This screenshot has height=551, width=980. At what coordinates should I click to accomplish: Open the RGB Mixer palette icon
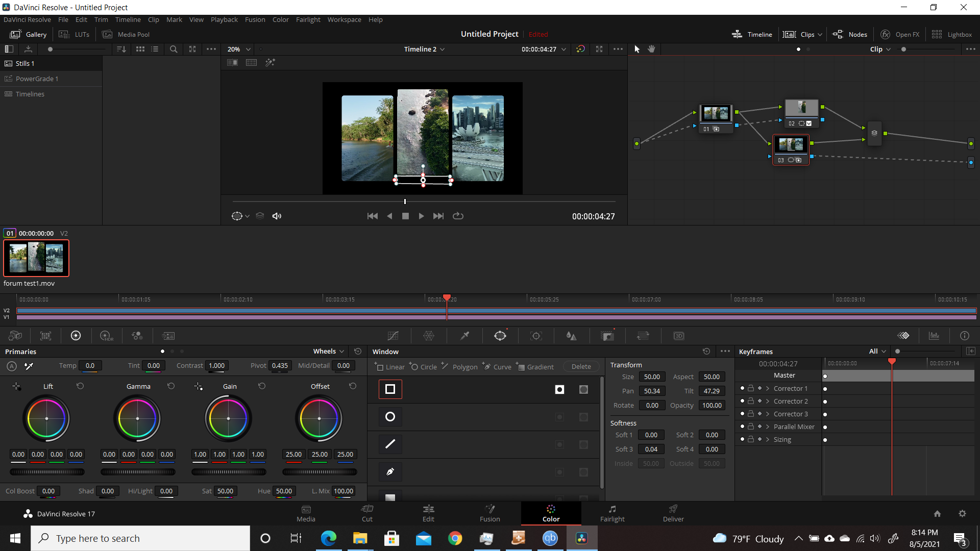(x=137, y=336)
